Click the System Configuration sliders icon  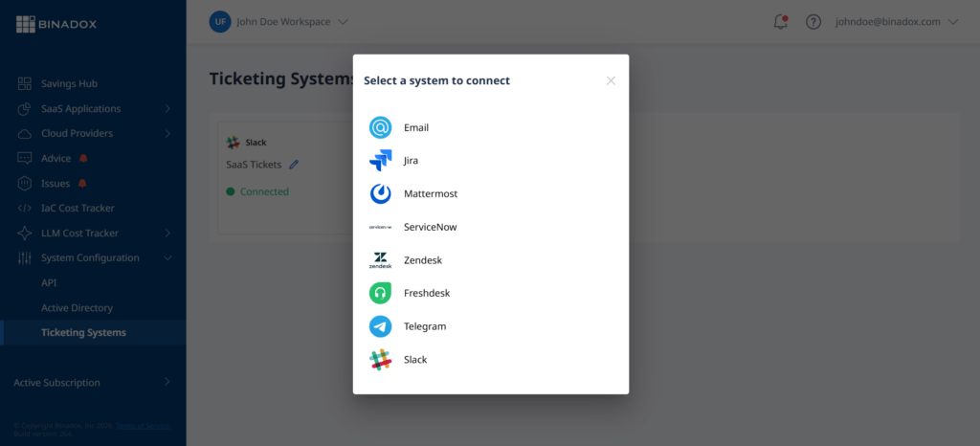tap(24, 258)
